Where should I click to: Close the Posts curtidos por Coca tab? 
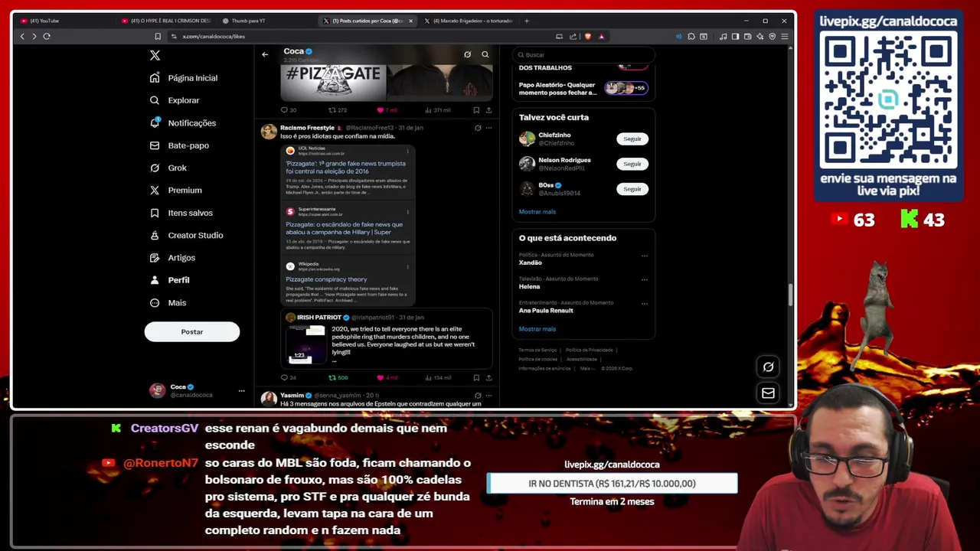(x=410, y=21)
